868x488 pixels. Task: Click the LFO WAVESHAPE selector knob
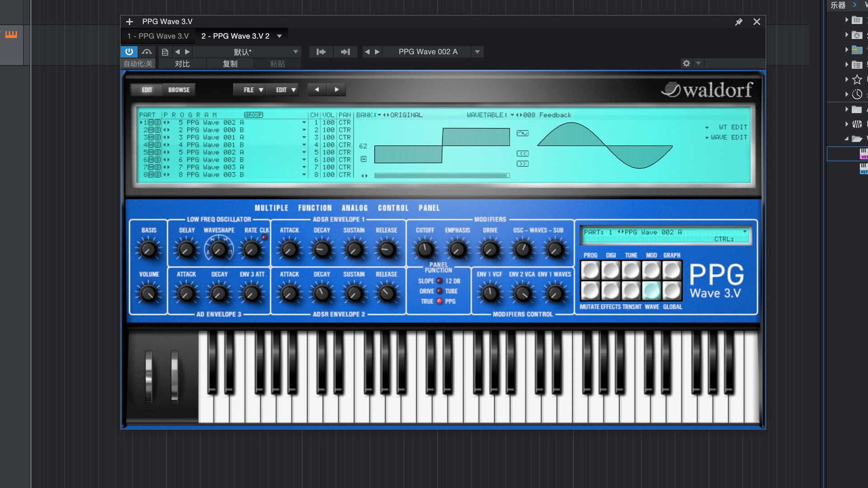click(x=219, y=249)
